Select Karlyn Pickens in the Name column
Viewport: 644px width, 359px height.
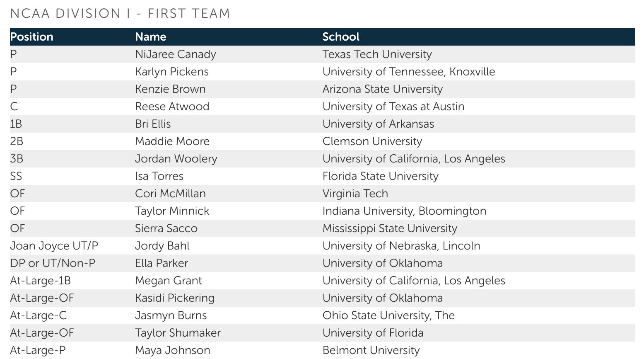(x=172, y=72)
